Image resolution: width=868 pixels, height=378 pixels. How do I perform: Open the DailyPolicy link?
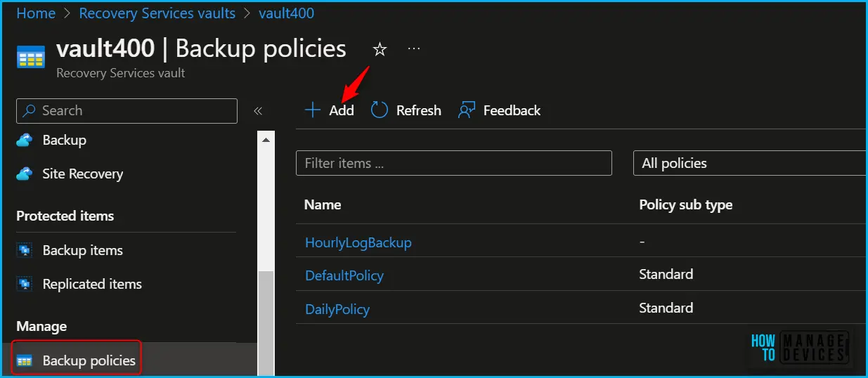click(337, 309)
